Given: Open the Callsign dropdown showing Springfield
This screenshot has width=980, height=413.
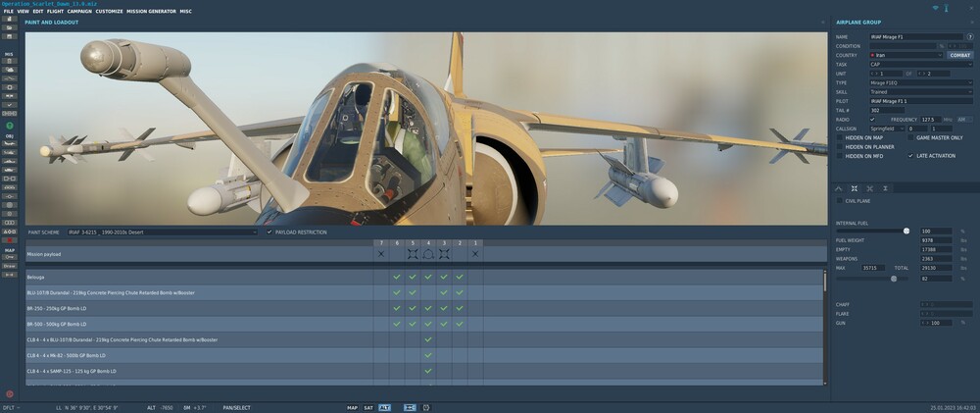Looking at the screenshot, I should (887, 129).
